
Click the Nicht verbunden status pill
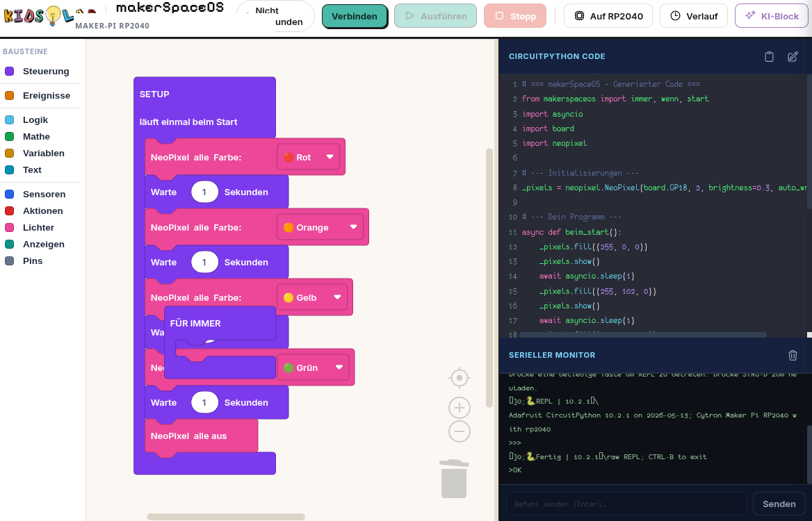point(275,16)
